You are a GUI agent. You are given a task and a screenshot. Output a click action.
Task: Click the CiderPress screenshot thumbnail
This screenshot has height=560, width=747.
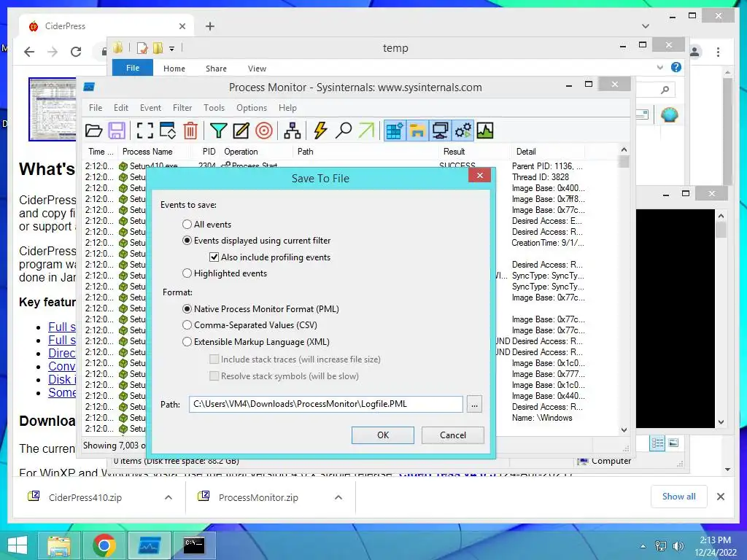click(53, 109)
